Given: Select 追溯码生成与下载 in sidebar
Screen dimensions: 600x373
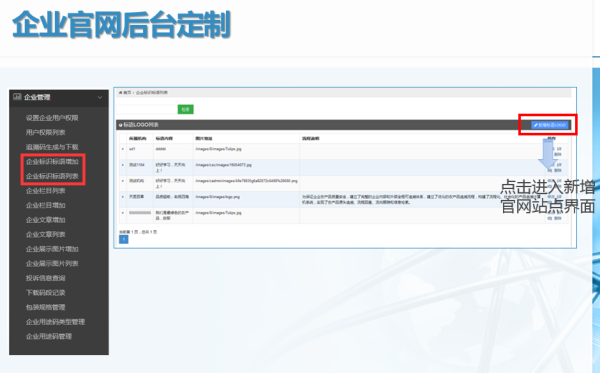Looking at the screenshot, I should 52,147.
